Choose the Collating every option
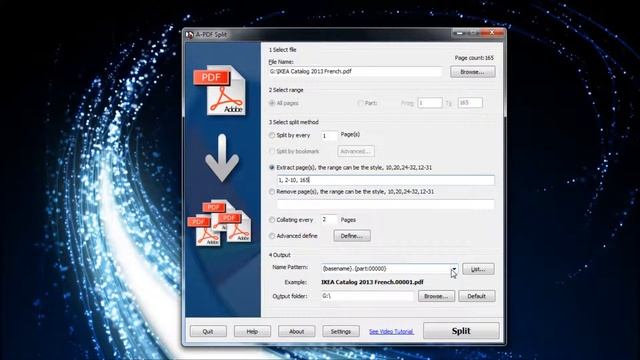Viewport: 640px width, 360px height. coord(272,220)
